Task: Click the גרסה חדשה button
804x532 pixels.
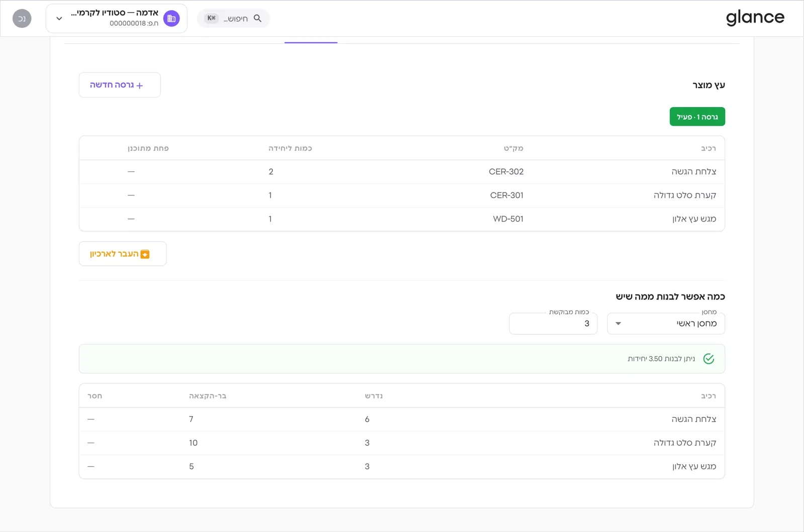Action: coord(120,85)
